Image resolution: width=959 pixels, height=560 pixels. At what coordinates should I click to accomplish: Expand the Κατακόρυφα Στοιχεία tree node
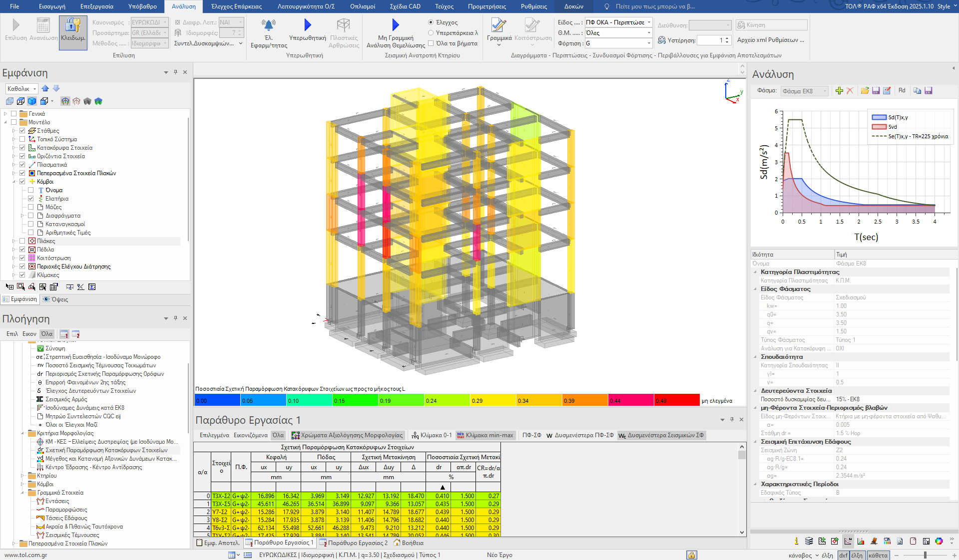coord(14,148)
